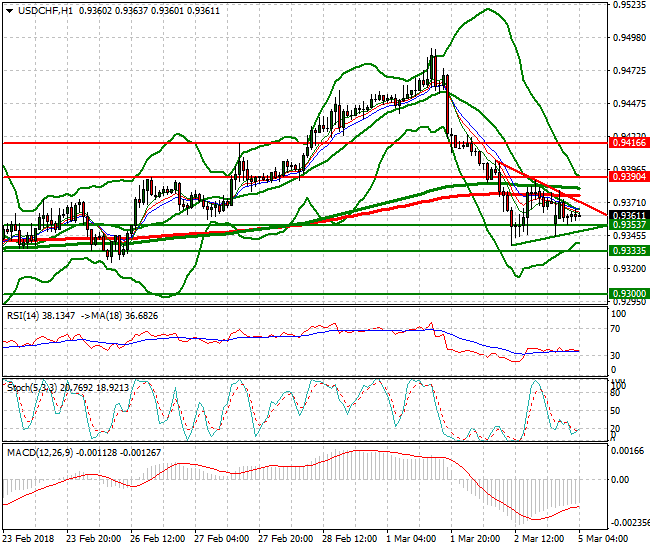Image resolution: width=650 pixels, height=550 pixels.
Task: Click the 0.93200 price scale value
Action: (629, 269)
